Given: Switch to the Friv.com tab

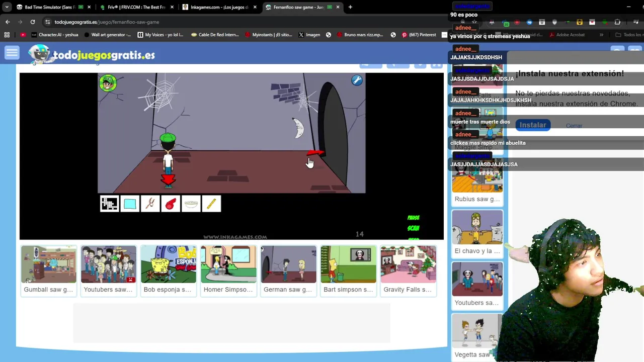Looking at the screenshot, I should pyautogui.click(x=136, y=7).
